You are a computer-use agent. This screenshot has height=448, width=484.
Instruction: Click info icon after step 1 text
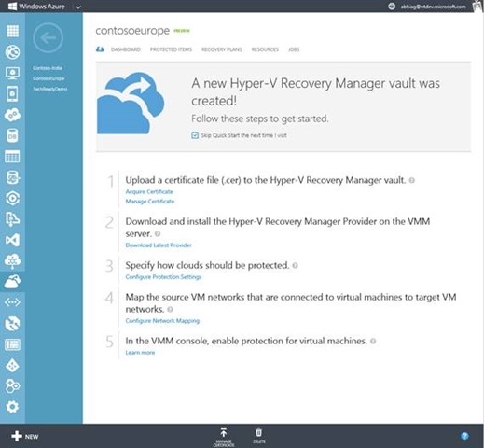412,180
